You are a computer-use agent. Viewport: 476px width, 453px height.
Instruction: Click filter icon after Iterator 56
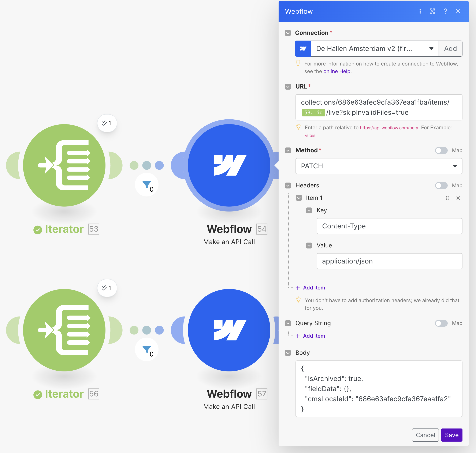(x=147, y=349)
